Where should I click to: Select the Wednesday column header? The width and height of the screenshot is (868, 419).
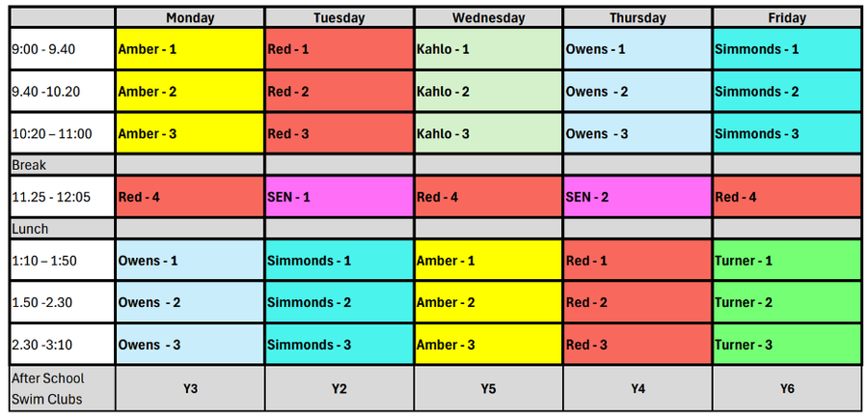[x=488, y=17]
